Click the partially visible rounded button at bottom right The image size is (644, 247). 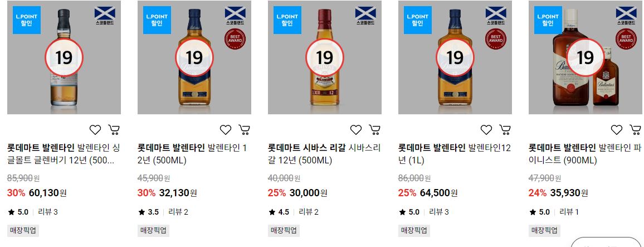[607, 243]
